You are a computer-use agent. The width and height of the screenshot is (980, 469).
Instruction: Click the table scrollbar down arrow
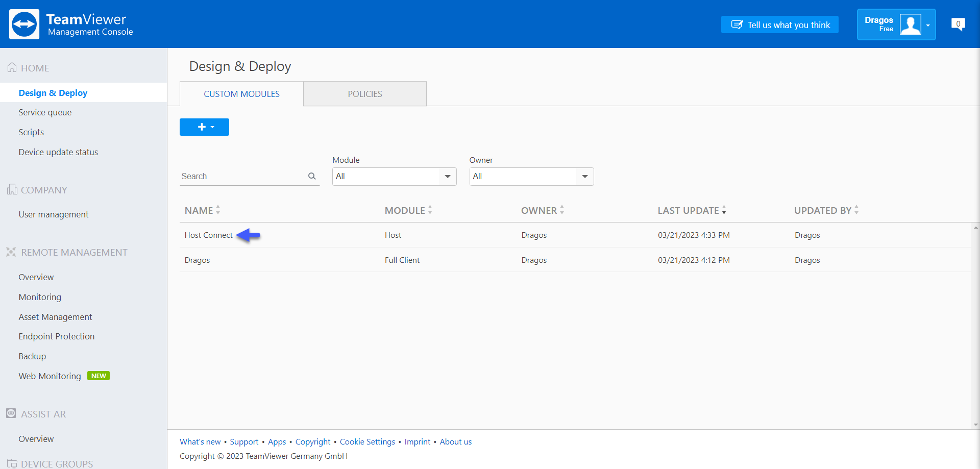pyautogui.click(x=976, y=425)
